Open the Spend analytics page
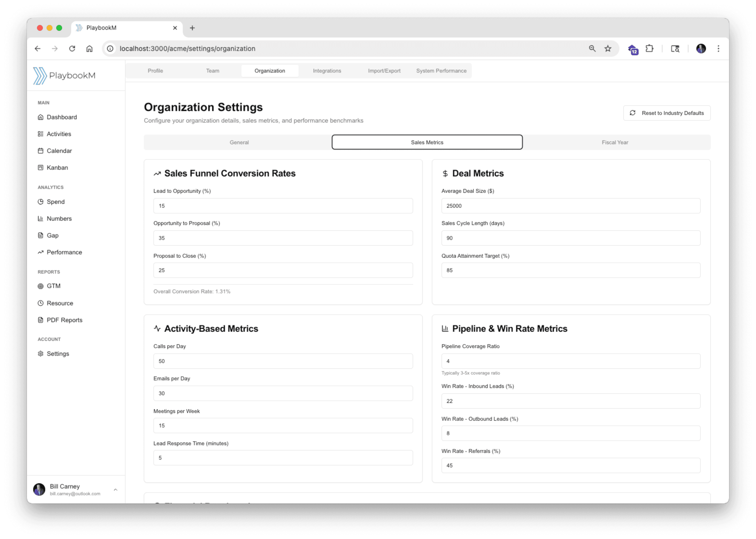The height and width of the screenshot is (539, 756). tap(55, 201)
